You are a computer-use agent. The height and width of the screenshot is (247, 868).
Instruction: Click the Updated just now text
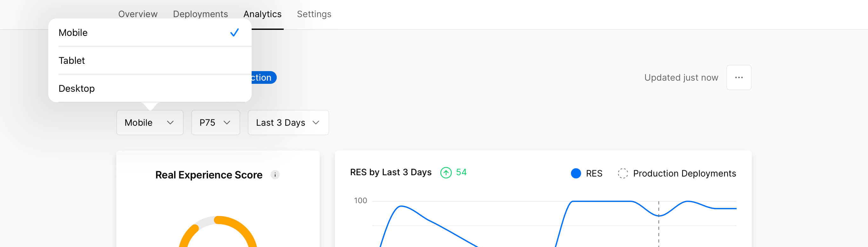[x=681, y=77]
